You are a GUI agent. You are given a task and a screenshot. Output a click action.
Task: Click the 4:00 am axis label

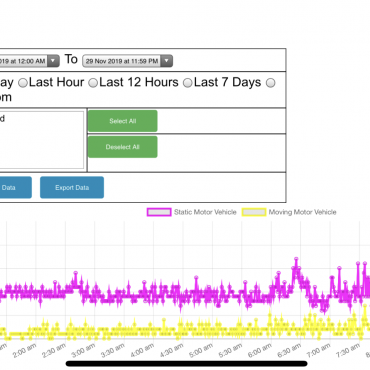point(142,351)
